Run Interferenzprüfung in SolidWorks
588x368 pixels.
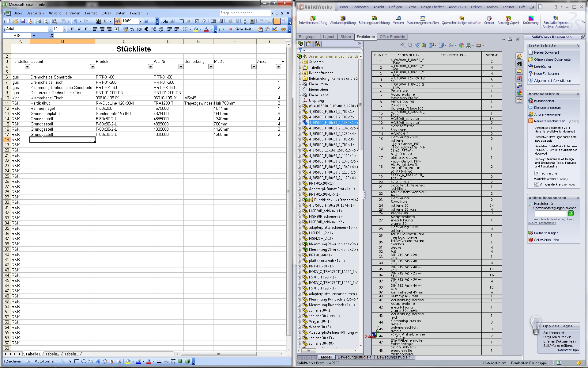(313, 20)
